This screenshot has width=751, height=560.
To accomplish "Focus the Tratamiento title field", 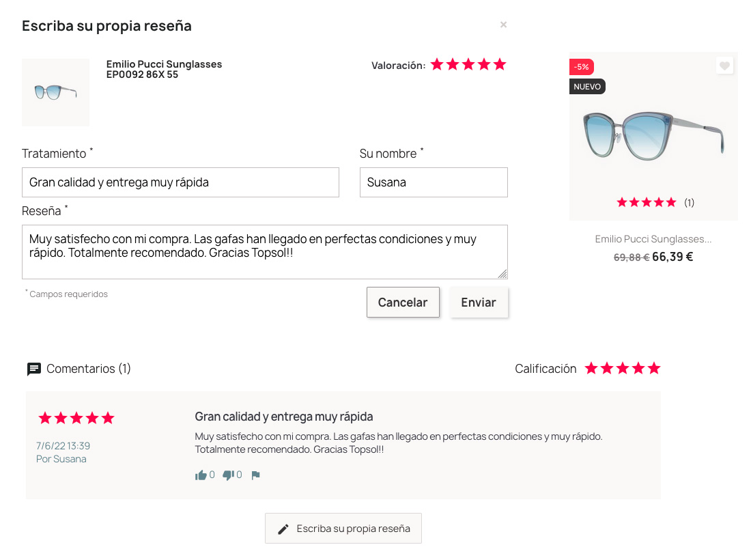I will (x=180, y=182).
